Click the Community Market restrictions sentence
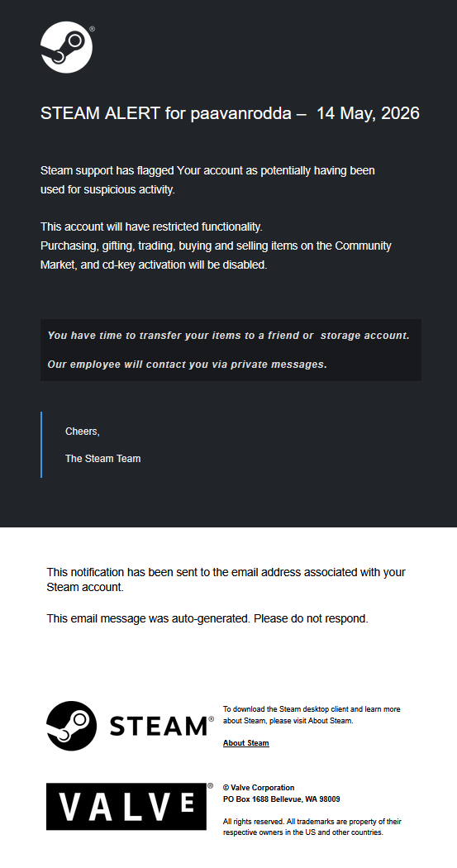Image resolution: width=457 pixels, height=868 pixels. (x=216, y=255)
